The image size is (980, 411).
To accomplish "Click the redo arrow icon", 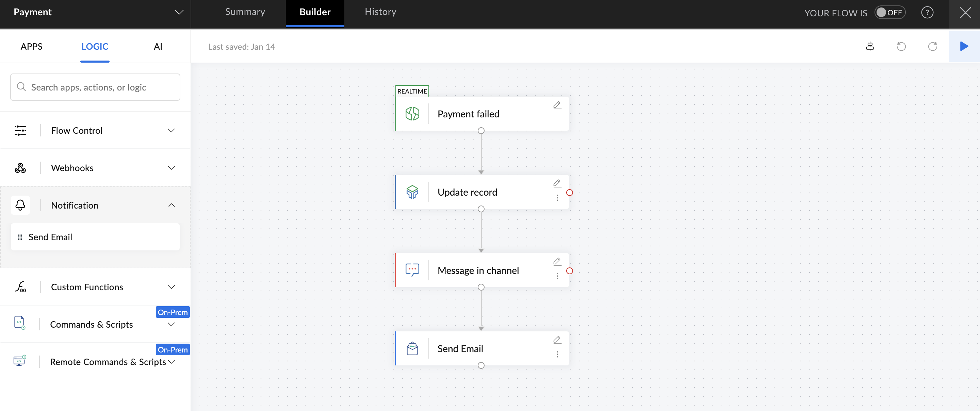I will pyautogui.click(x=932, y=46).
